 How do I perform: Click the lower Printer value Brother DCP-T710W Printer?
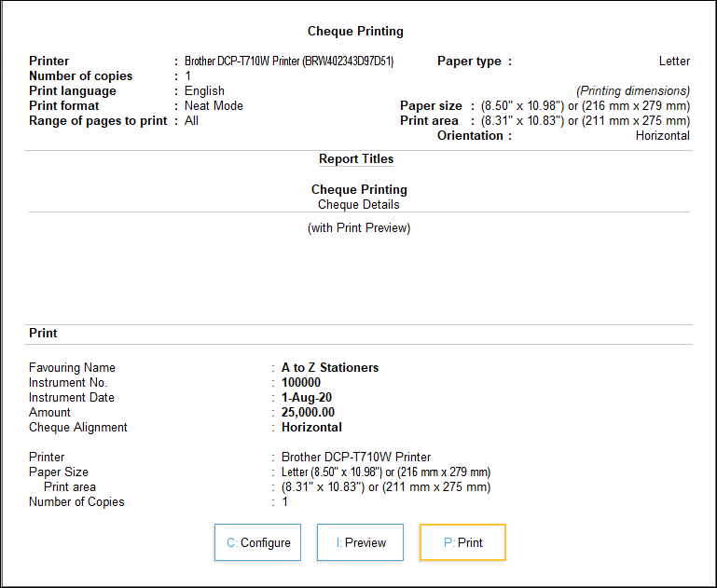(356, 457)
